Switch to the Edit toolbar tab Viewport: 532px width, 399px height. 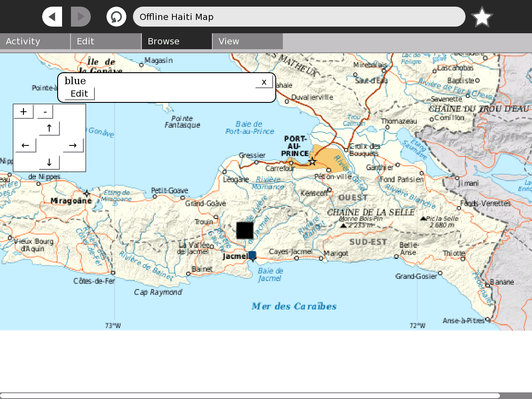pos(106,41)
